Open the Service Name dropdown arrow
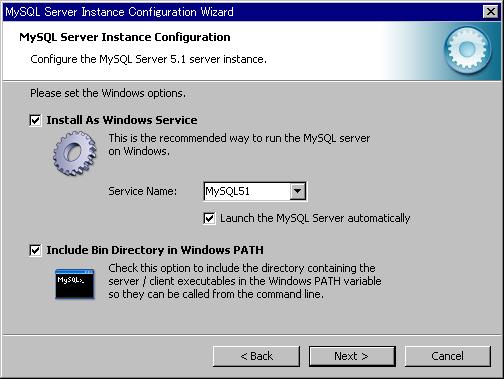Screen dimensions: 504x379 pyautogui.click(x=297, y=191)
